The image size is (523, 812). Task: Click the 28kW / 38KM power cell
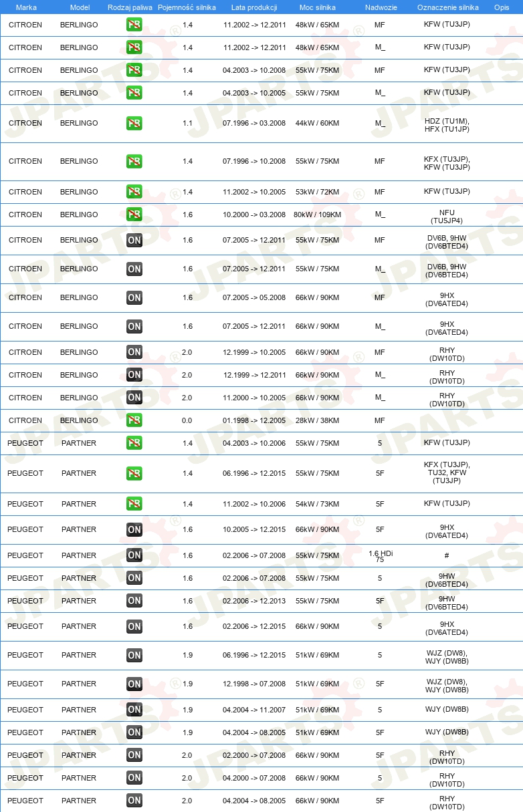[x=317, y=420]
